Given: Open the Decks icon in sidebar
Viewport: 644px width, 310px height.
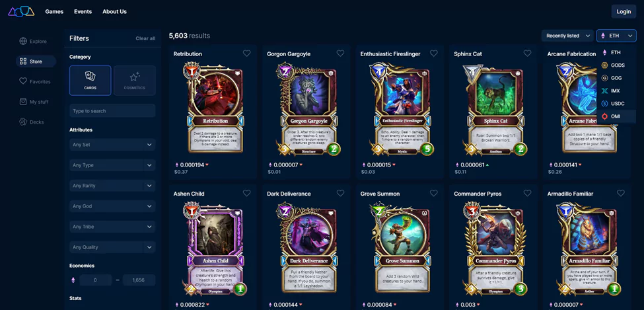Looking at the screenshot, I should 23,122.
